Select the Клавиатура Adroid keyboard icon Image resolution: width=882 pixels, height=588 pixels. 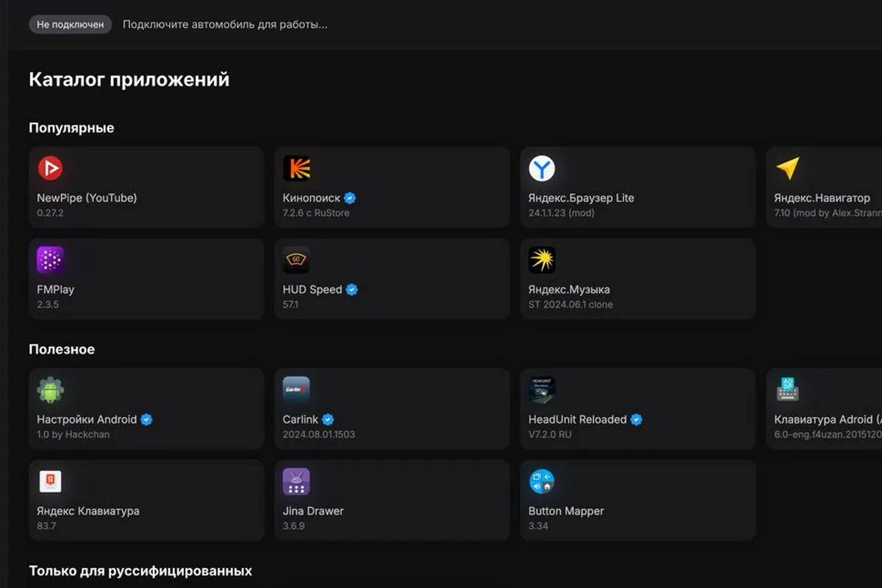(x=787, y=390)
